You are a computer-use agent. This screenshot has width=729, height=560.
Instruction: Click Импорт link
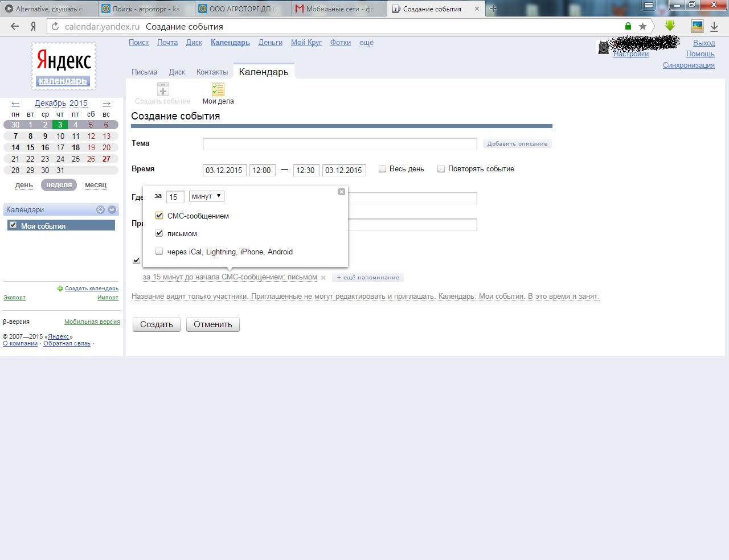click(x=108, y=298)
